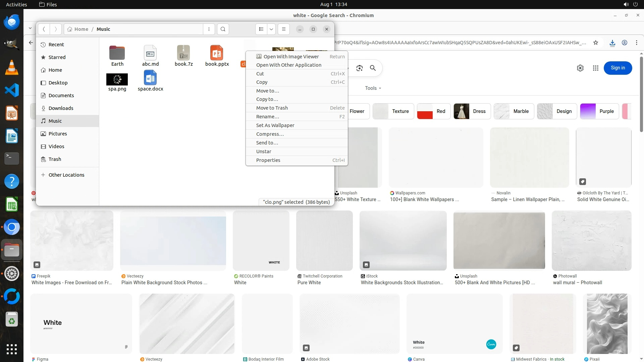Open the path bar three-dot menu
The height and width of the screenshot is (362, 644).
tap(209, 29)
